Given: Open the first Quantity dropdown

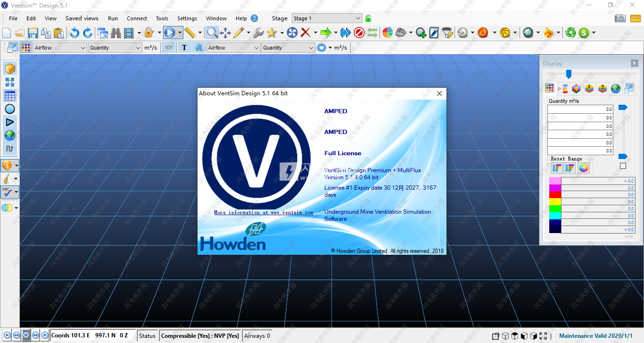Looking at the screenshot, I should click(115, 48).
